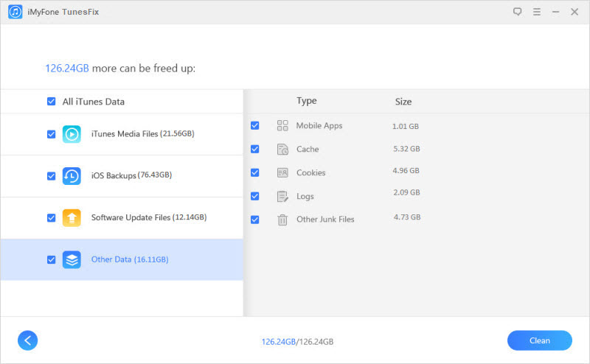This screenshot has height=364, width=590.
Task: Click the 126.24GB more can be freed heading
Action: [x=120, y=69]
